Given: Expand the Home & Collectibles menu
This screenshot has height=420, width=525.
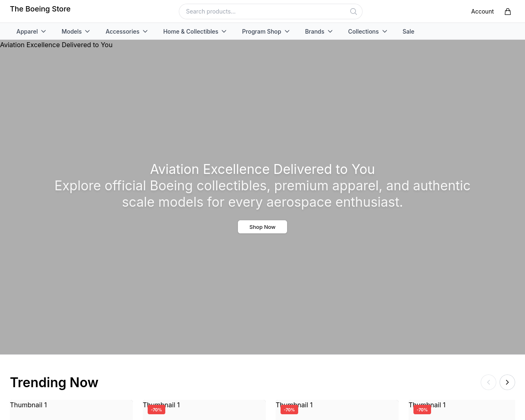Looking at the screenshot, I should coord(195,32).
